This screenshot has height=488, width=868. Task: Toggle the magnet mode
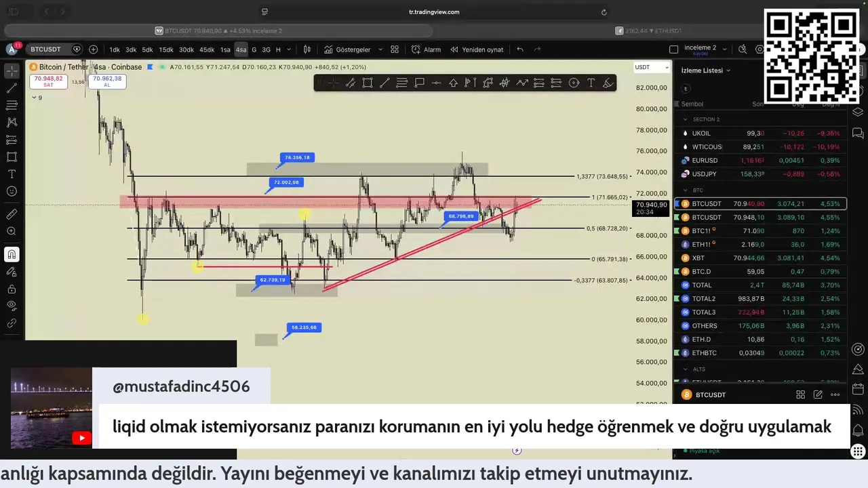(12, 254)
